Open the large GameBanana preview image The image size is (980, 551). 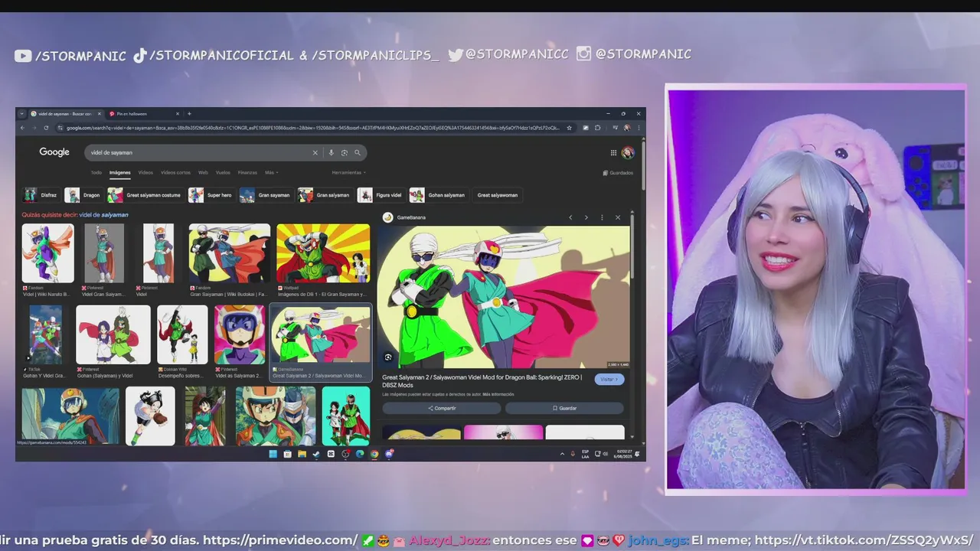[503, 297]
